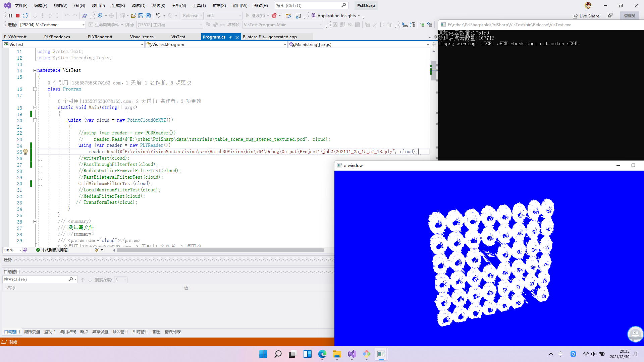
Task: Click the Hot Reload flame icon
Action: pyautogui.click(x=274, y=15)
